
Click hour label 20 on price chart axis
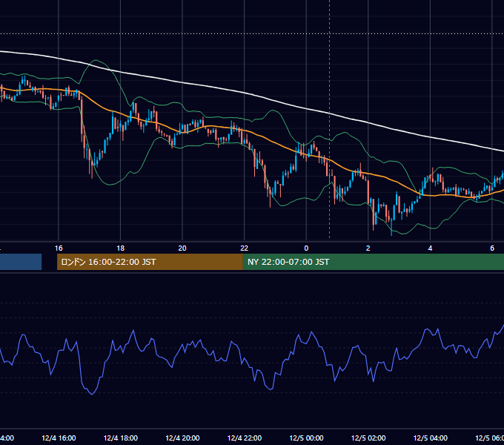pos(182,248)
